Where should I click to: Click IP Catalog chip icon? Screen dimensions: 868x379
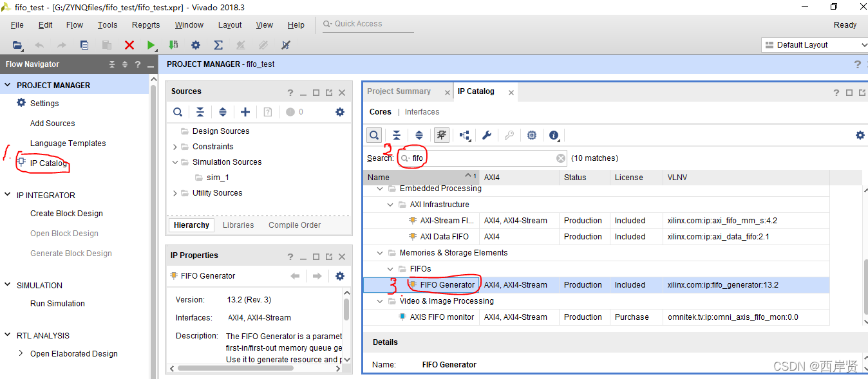click(x=532, y=135)
